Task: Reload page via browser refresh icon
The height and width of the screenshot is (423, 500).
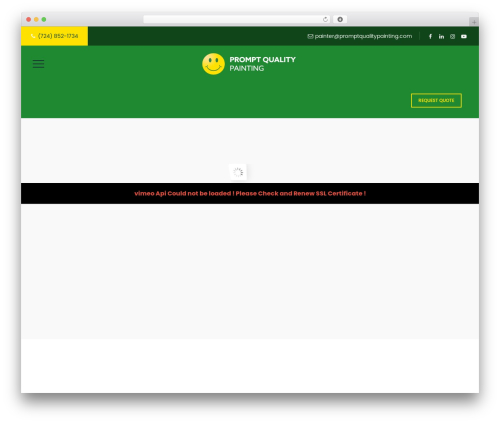Action: [325, 19]
